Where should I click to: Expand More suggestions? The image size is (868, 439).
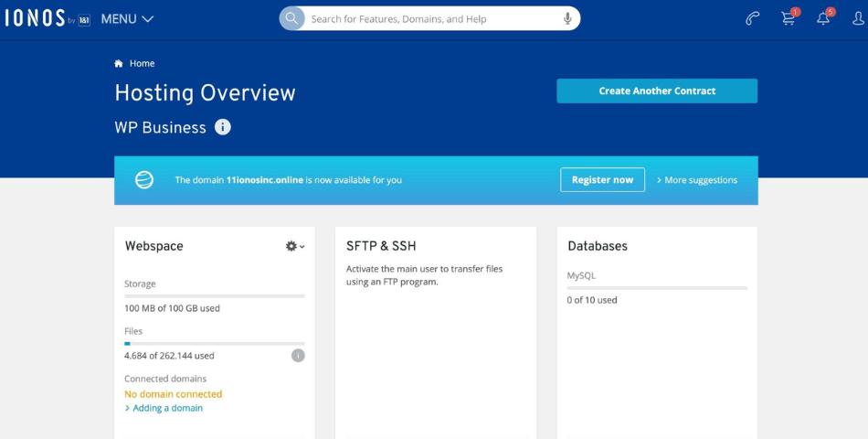coord(697,180)
